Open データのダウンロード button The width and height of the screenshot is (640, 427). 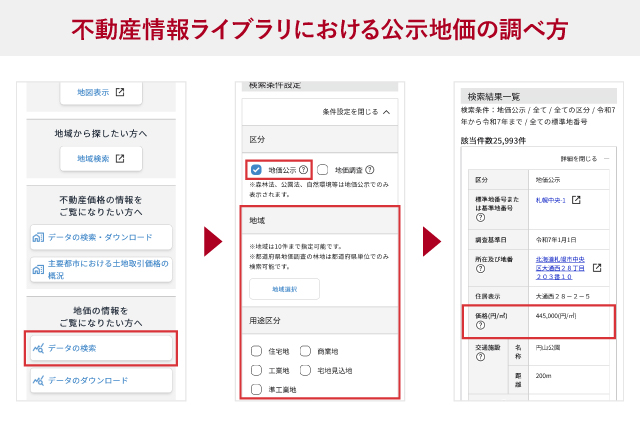click(x=101, y=380)
